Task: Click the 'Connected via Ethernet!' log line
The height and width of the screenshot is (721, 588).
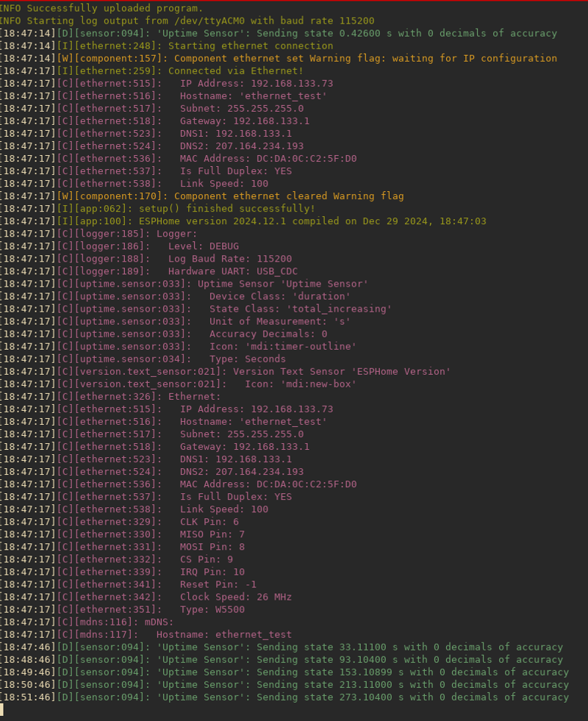Action: [151, 71]
